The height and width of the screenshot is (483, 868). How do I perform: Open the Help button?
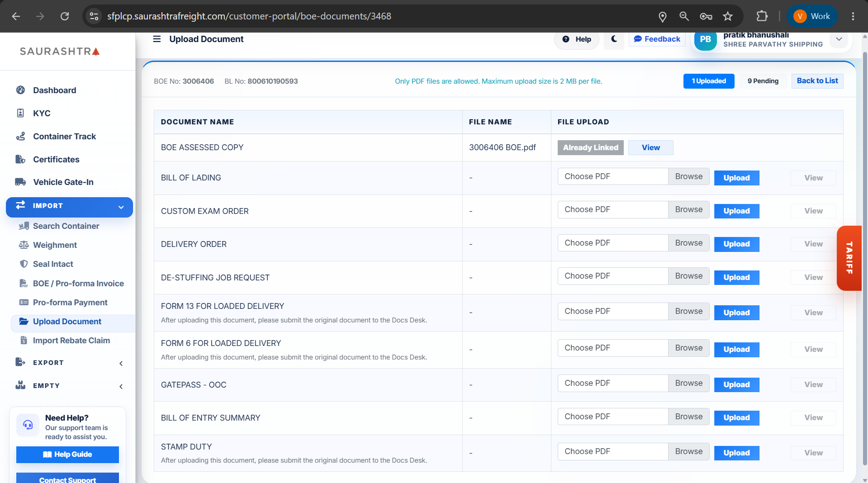click(x=577, y=39)
